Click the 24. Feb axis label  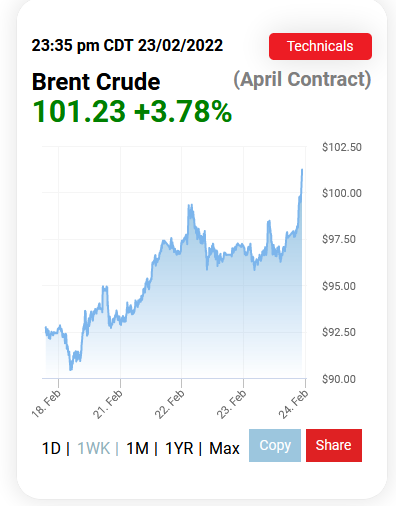(294, 404)
